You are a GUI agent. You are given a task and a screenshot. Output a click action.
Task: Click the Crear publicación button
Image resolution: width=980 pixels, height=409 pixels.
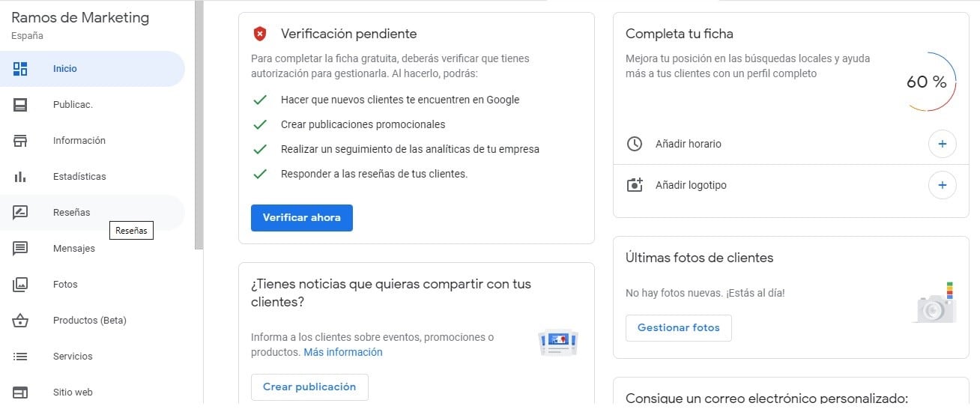click(x=309, y=387)
